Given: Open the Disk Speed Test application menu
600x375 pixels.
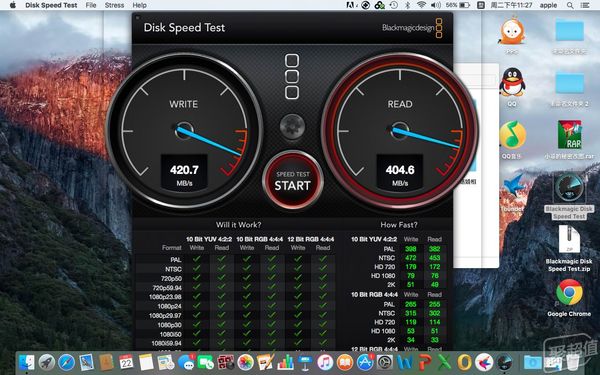Looking at the screenshot, I should click(51, 5).
